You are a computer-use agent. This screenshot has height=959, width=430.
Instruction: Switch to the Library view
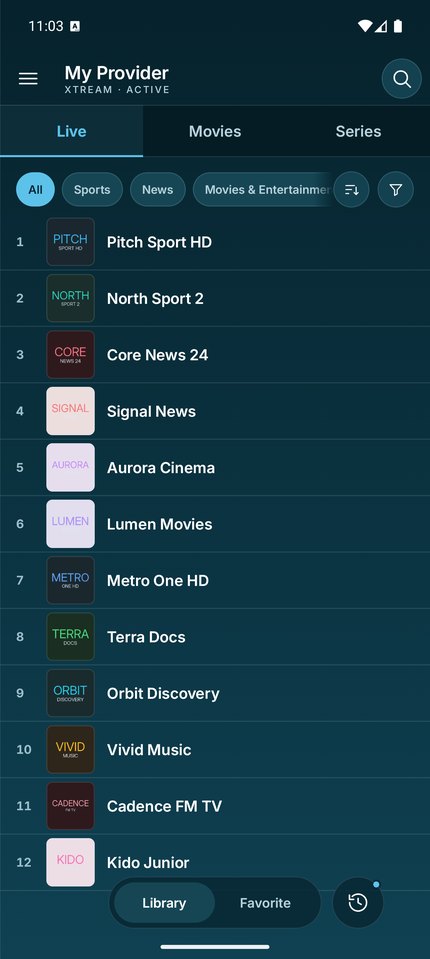coord(165,903)
